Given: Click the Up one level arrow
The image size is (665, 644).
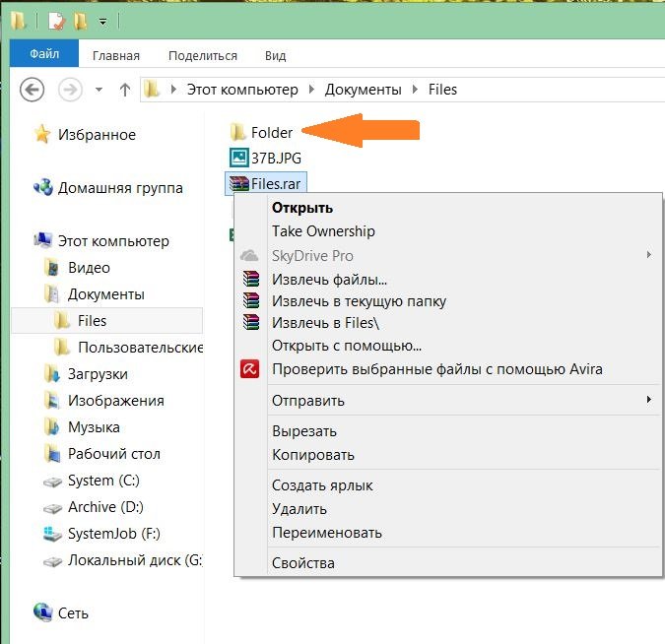Looking at the screenshot, I should 125,90.
